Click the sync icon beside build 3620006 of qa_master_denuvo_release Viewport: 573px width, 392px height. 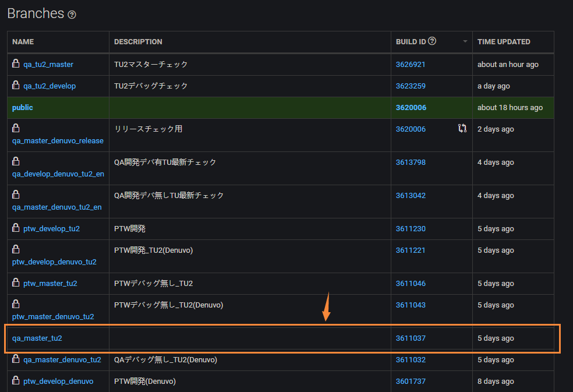click(x=462, y=128)
